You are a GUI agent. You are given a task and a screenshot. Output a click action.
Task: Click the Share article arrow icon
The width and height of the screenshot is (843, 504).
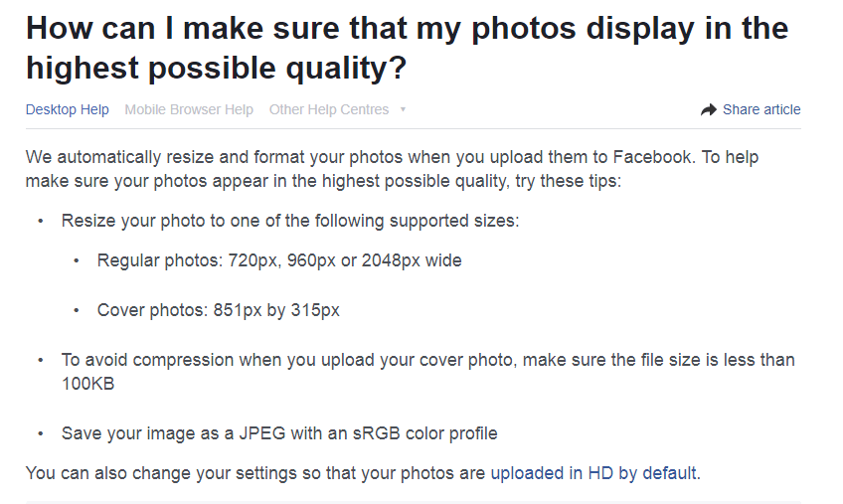coord(709,110)
